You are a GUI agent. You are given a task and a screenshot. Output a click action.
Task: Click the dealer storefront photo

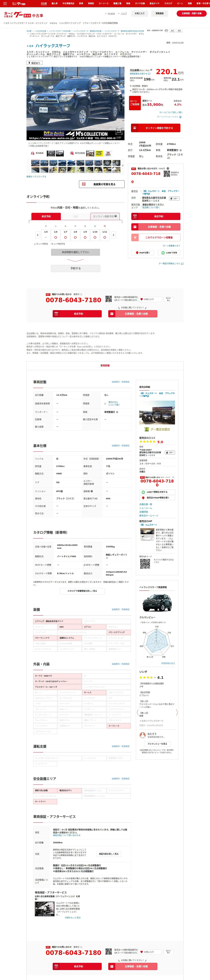157,412
